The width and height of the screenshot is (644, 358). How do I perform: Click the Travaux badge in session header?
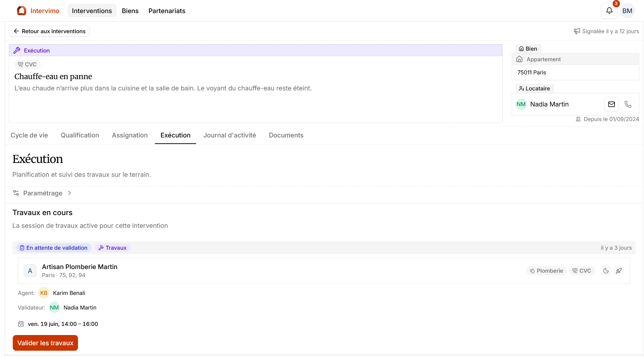[x=113, y=248]
